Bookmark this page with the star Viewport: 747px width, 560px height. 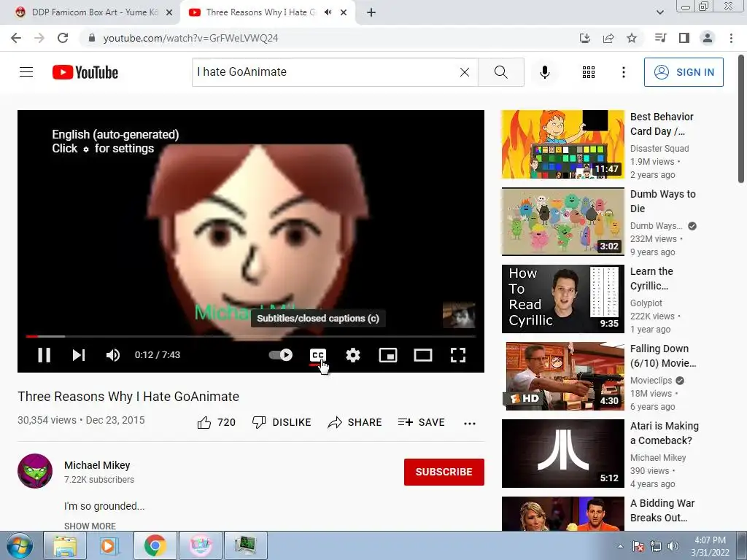[x=632, y=38]
